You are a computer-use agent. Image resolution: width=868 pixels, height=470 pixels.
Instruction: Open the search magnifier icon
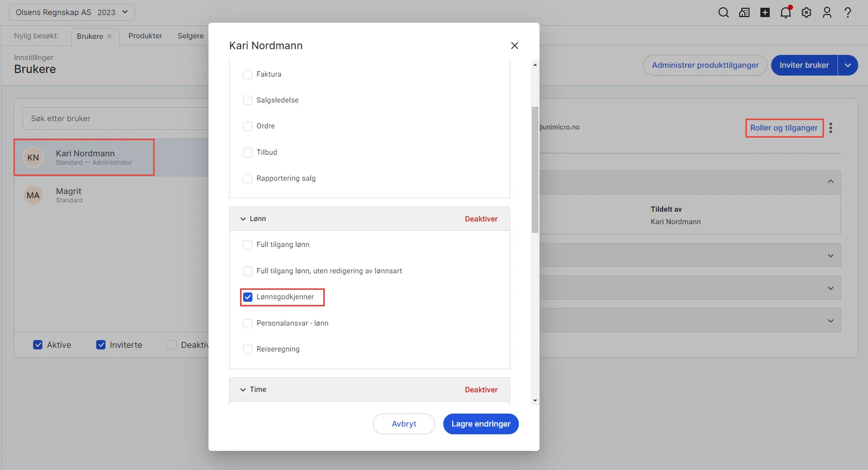pyautogui.click(x=723, y=12)
